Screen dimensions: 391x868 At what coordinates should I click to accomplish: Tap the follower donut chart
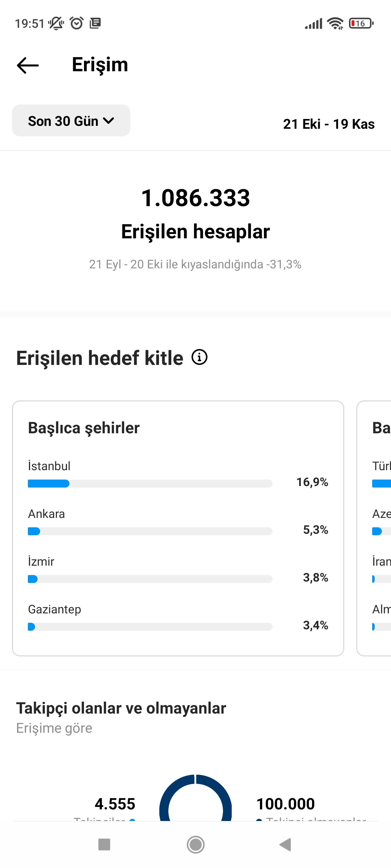[195, 798]
